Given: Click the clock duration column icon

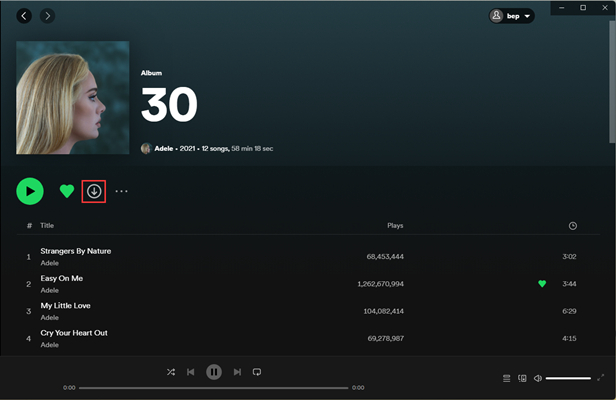Looking at the screenshot, I should [x=573, y=226].
